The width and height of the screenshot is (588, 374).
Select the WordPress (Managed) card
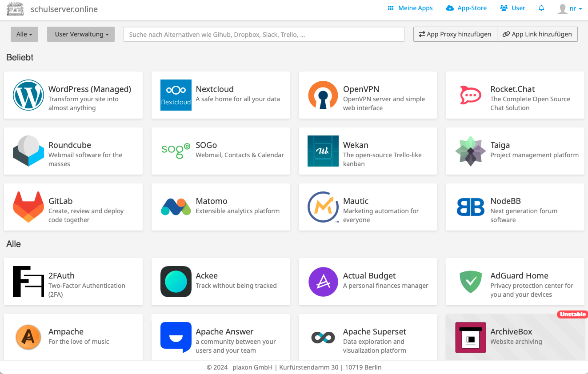point(73,95)
